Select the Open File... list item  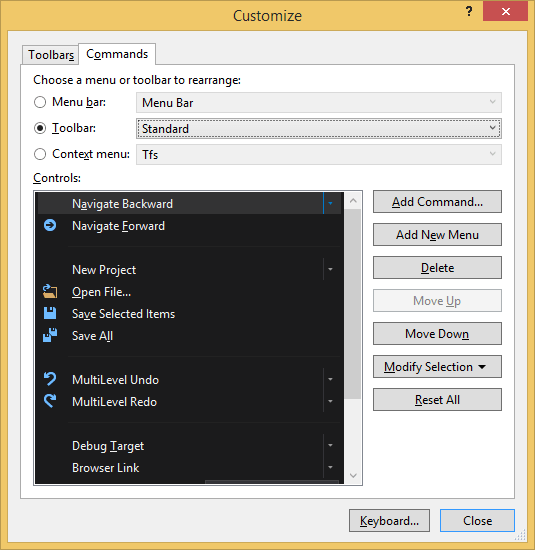pos(189,291)
